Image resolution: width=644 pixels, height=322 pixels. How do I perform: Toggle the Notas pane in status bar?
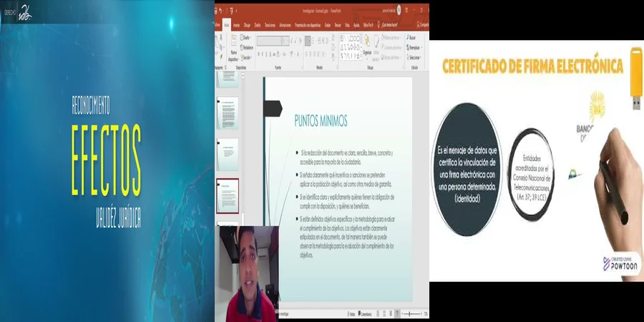click(x=351, y=314)
